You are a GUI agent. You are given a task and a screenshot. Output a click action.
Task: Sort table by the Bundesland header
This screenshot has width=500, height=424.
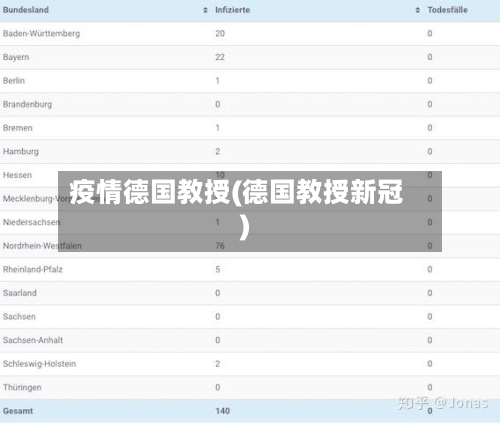[26, 10]
